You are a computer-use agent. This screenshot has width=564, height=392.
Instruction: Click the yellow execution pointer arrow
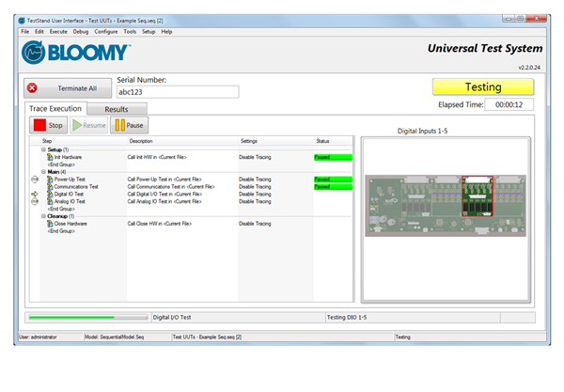tap(34, 194)
